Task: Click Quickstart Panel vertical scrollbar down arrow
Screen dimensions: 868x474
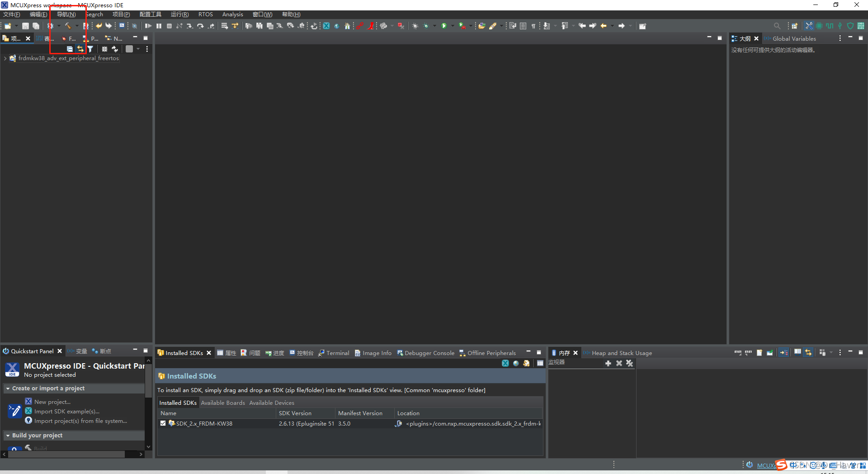Action: tap(148, 447)
